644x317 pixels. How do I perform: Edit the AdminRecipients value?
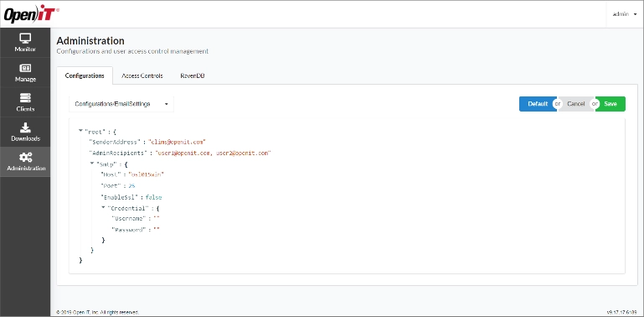(213, 153)
